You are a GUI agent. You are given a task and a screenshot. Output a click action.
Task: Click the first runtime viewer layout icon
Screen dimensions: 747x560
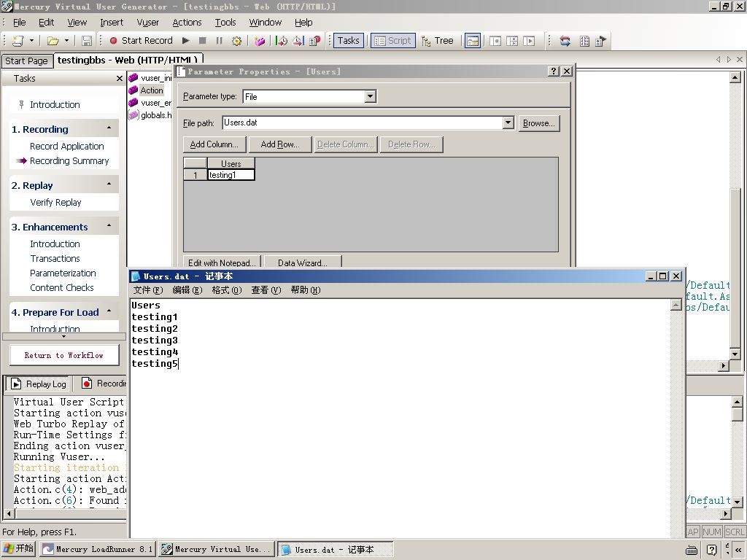point(495,41)
